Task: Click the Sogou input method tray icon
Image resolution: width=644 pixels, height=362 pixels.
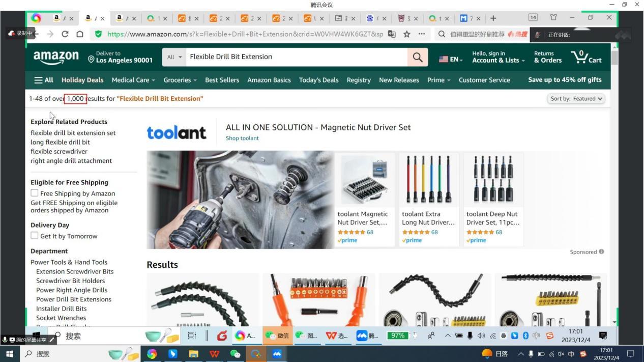Action: tap(583, 354)
